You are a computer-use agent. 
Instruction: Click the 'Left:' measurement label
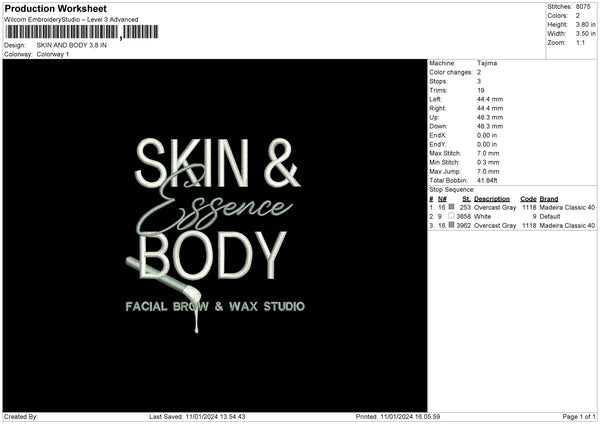pos(435,99)
